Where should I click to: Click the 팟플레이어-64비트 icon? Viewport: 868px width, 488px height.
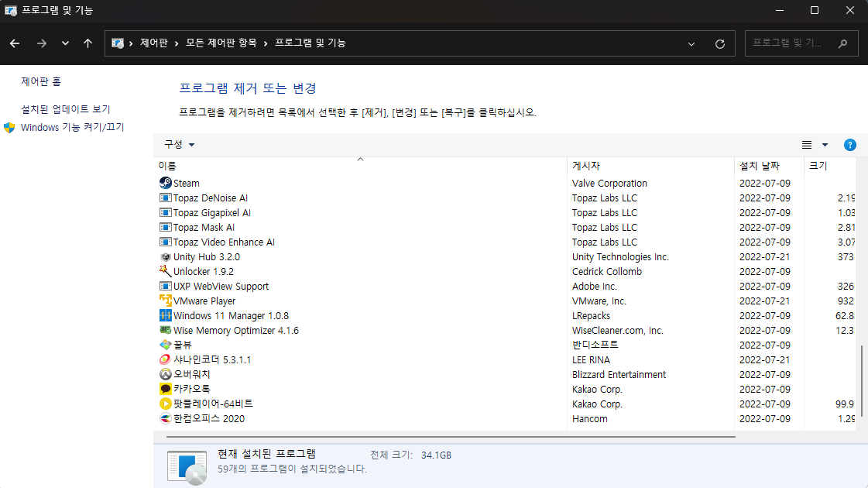tap(165, 404)
